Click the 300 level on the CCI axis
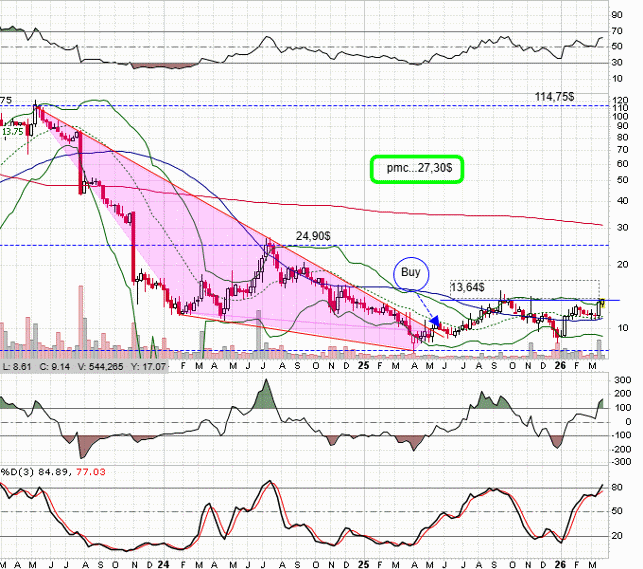 point(622,380)
